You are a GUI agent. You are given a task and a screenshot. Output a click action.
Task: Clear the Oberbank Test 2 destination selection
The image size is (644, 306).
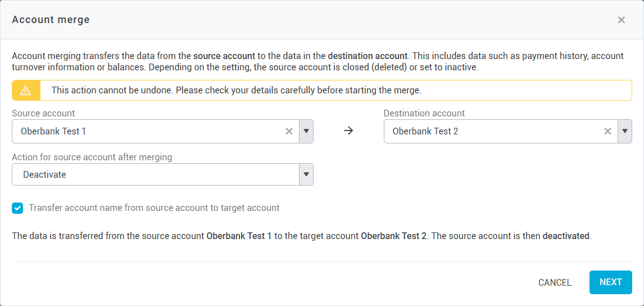tap(607, 132)
